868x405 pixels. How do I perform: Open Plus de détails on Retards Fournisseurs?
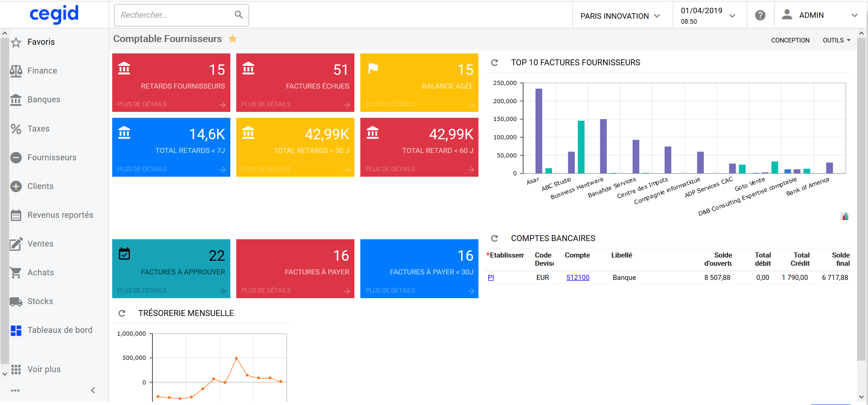pos(142,105)
